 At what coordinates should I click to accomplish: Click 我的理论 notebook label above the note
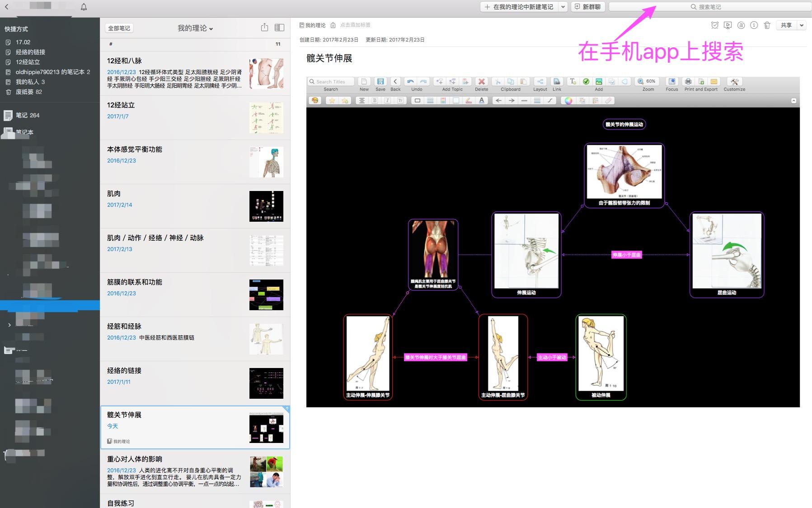313,25
